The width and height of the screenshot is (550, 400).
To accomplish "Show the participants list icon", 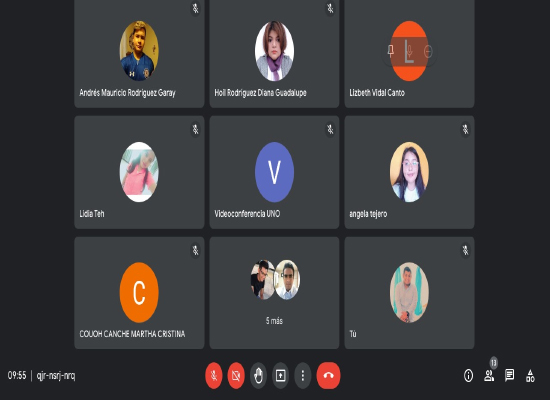I will pyautogui.click(x=489, y=375).
